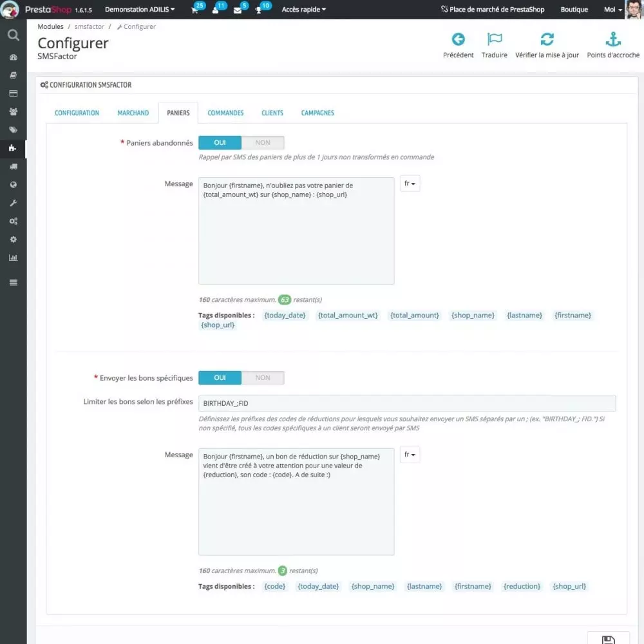Insert {shop_url} tag in voucher message
The width and height of the screenshot is (644, 644).
pyautogui.click(x=569, y=586)
